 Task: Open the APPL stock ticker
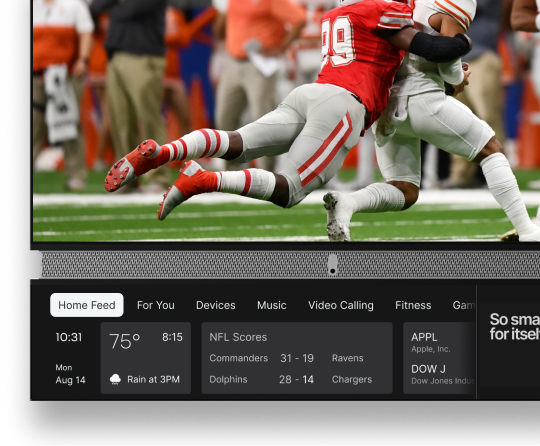tap(424, 337)
